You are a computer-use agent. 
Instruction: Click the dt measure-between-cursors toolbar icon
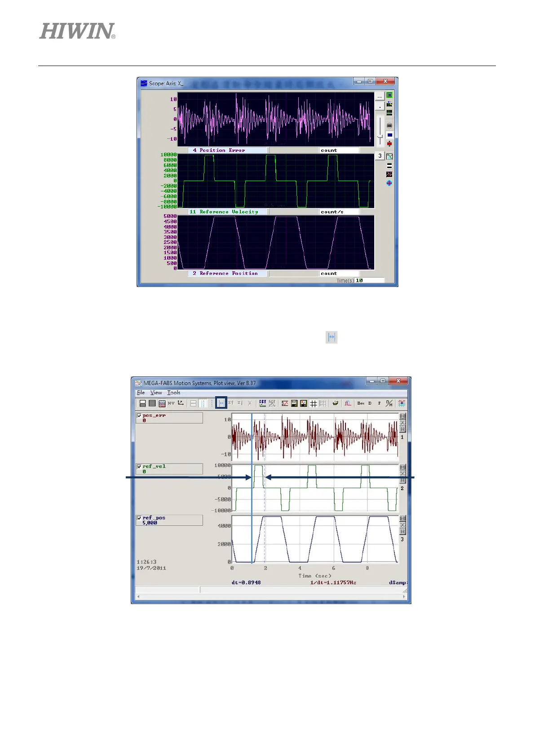(221, 403)
